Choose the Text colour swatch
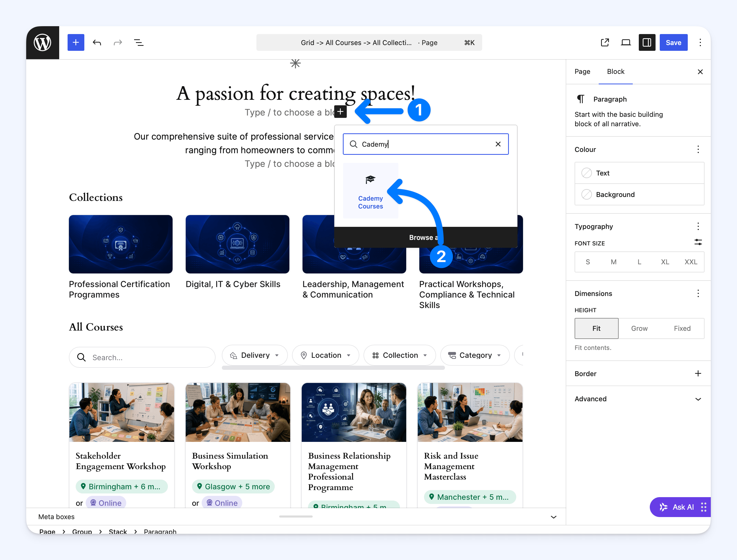 click(x=639, y=173)
